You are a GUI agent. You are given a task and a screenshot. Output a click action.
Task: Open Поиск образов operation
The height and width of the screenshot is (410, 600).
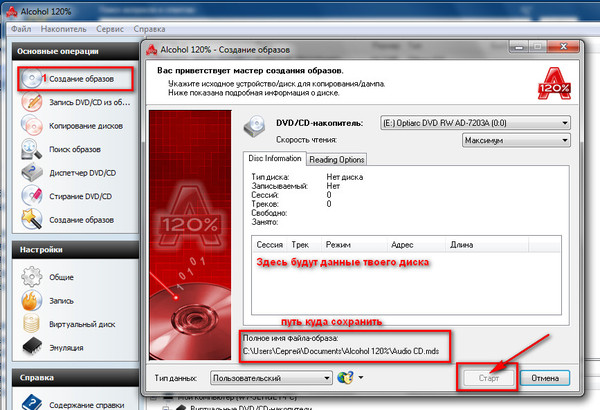(x=75, y=149)
